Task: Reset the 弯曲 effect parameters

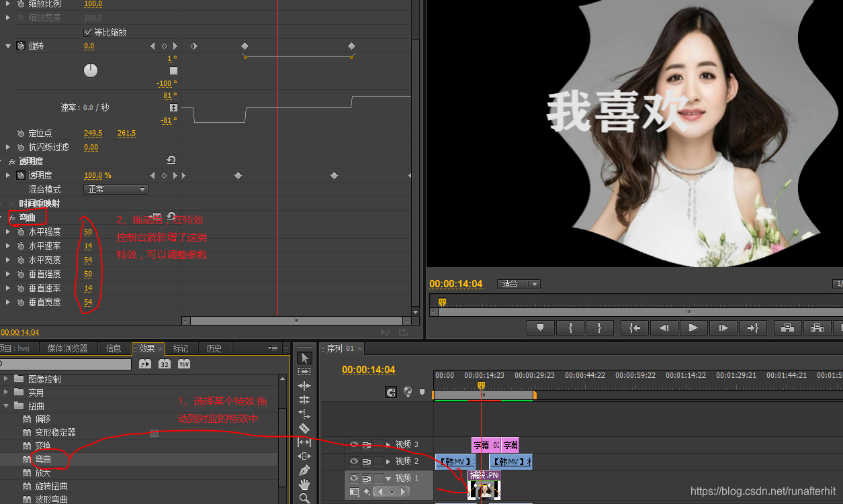Action: point(171,217)
